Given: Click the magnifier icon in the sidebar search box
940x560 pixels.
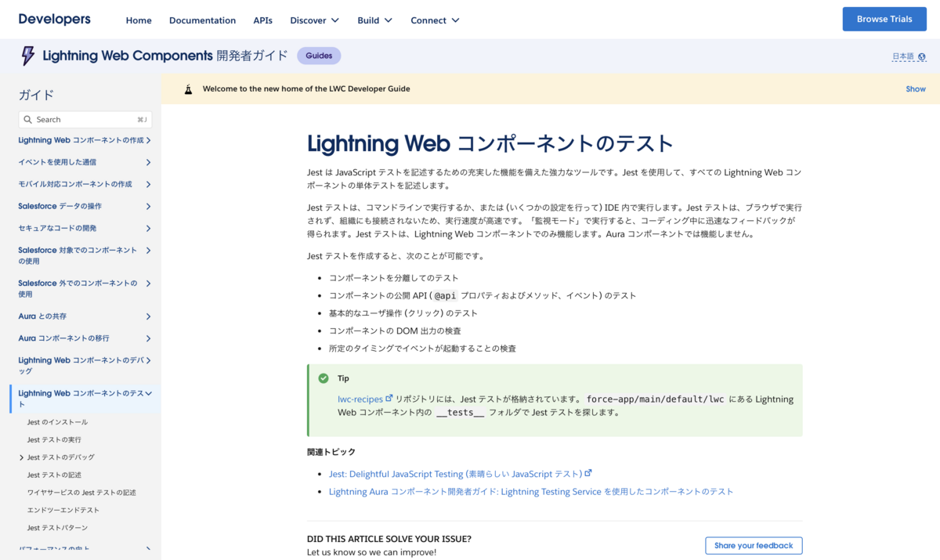Looking at the screenshot, I should (x=29, y=119).
